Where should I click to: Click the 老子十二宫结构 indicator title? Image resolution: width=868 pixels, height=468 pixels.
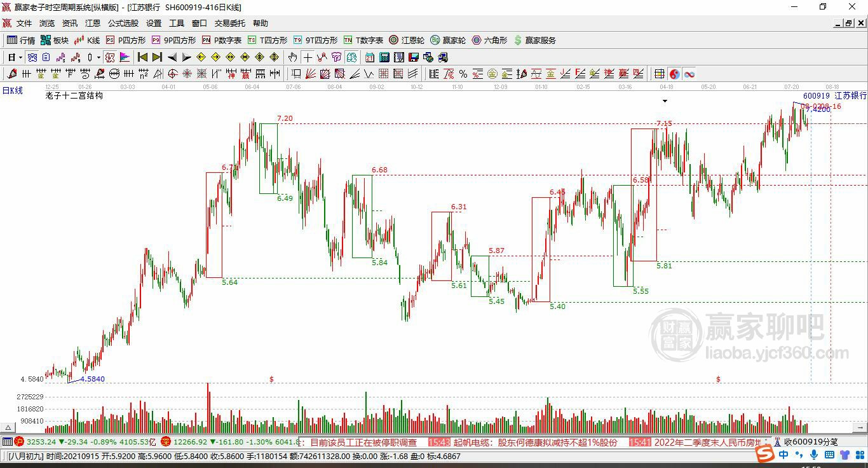(x=74, y=96)
